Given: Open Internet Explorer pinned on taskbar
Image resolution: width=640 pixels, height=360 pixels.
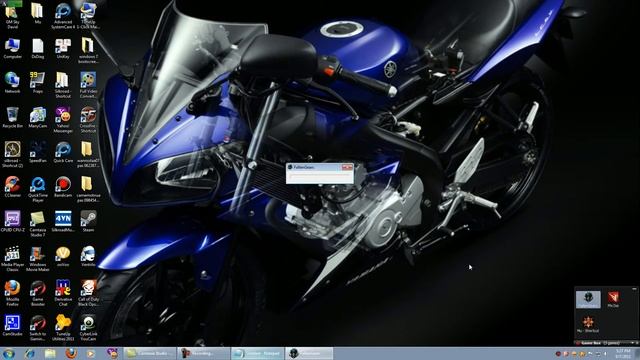Looking at the screenshot, I should [x=29, y=353].
